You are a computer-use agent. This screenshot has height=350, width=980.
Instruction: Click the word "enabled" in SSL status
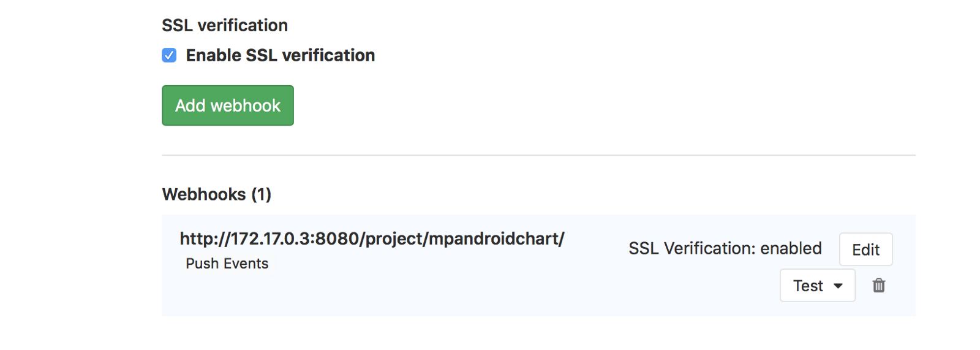[791, 248]
